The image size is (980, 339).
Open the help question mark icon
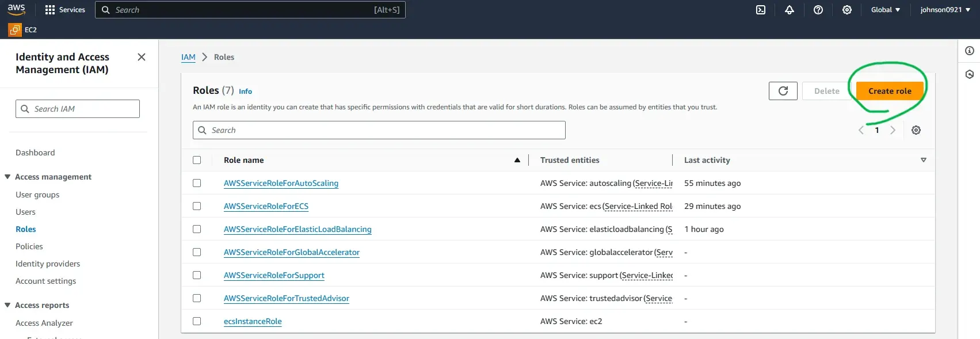point(818,10)
